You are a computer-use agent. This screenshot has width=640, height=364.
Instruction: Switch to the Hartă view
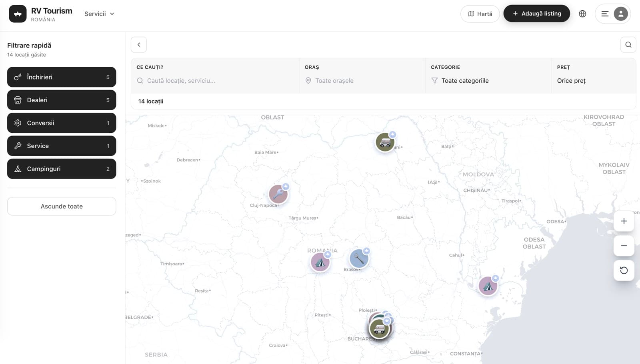click(x=480, y=14)
